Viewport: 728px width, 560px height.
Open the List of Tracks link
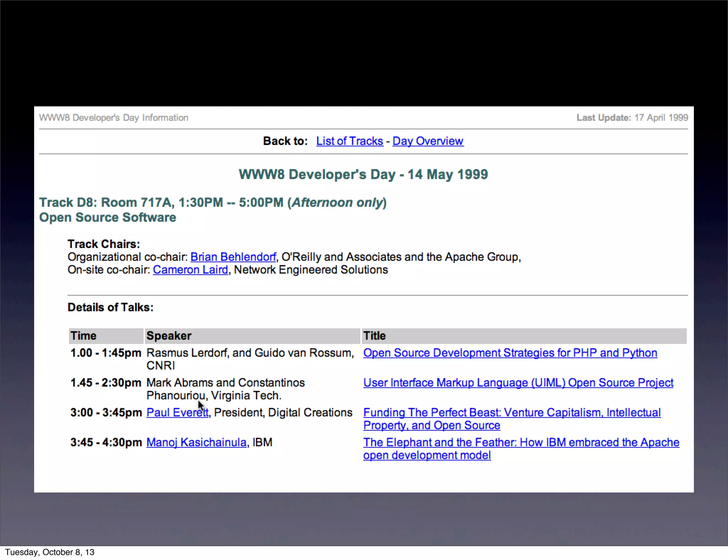tap(349, 141)
